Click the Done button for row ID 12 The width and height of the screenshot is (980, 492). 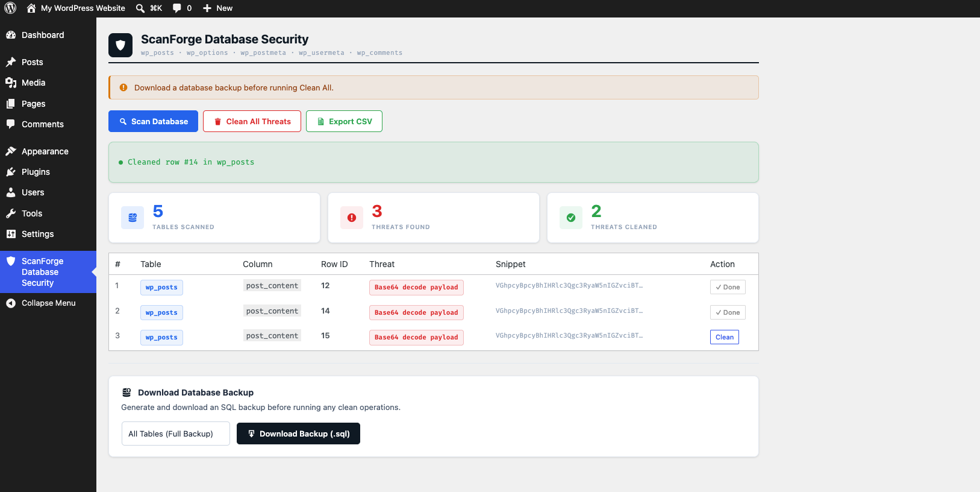[728, 287]
